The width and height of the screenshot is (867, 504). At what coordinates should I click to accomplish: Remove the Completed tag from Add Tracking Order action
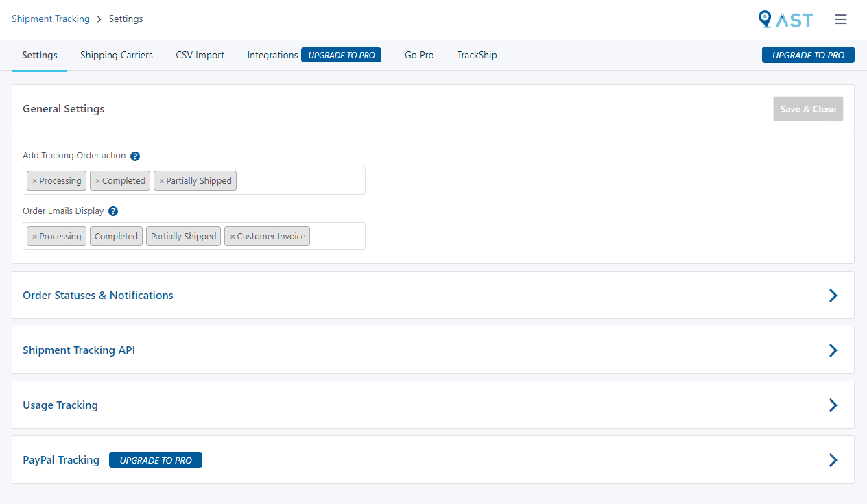click(x=96, y=180)
